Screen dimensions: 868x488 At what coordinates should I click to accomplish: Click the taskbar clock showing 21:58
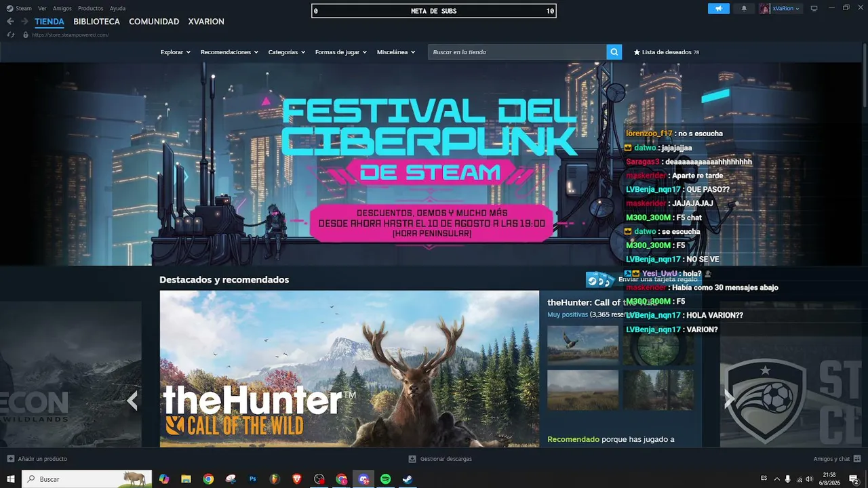(x=829, y=479)
